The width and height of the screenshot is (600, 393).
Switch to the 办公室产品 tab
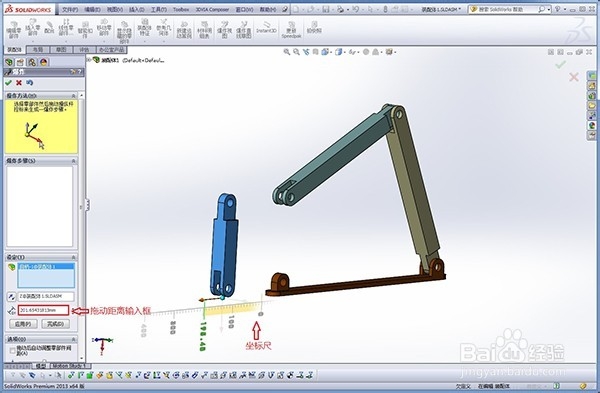click(112, 49)
